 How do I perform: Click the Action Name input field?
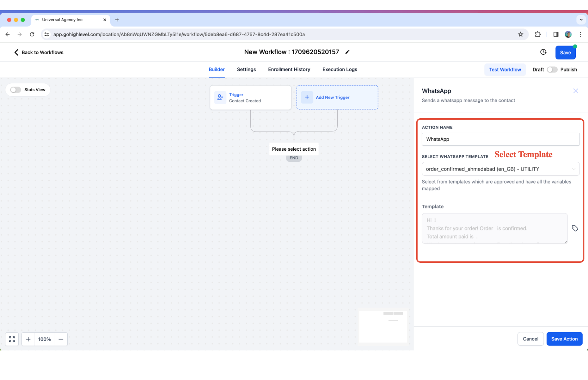[x=500, y=139]
